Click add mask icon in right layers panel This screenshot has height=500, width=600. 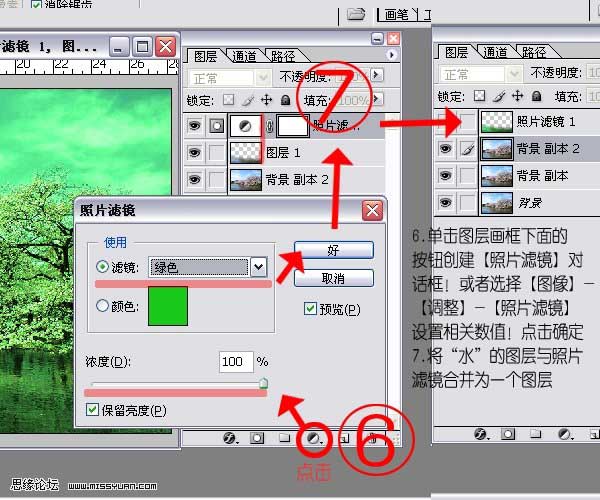[x=508, y=434]
